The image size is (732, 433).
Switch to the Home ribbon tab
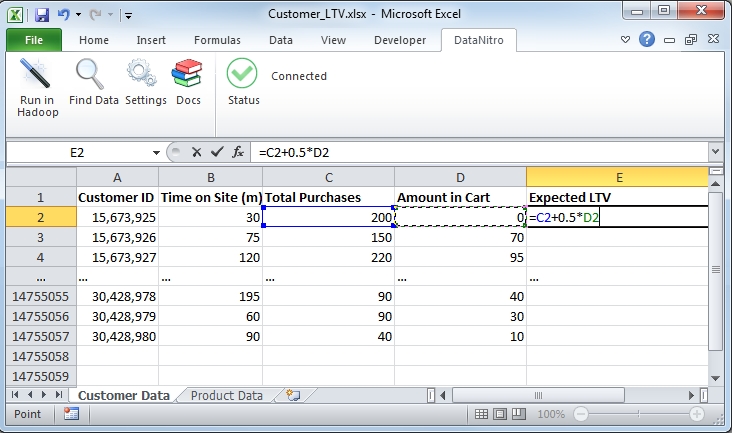click(94, 40)
